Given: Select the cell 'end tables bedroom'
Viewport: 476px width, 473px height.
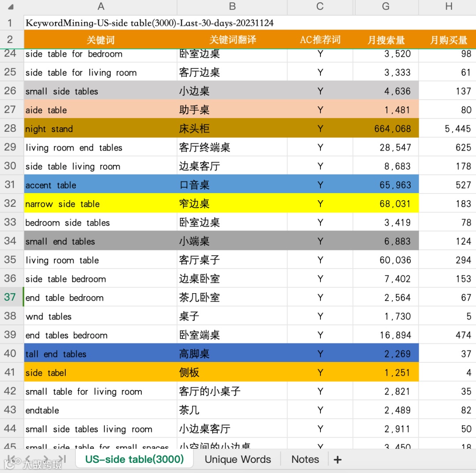Looking at the screenshot, I should pos(100,335).
